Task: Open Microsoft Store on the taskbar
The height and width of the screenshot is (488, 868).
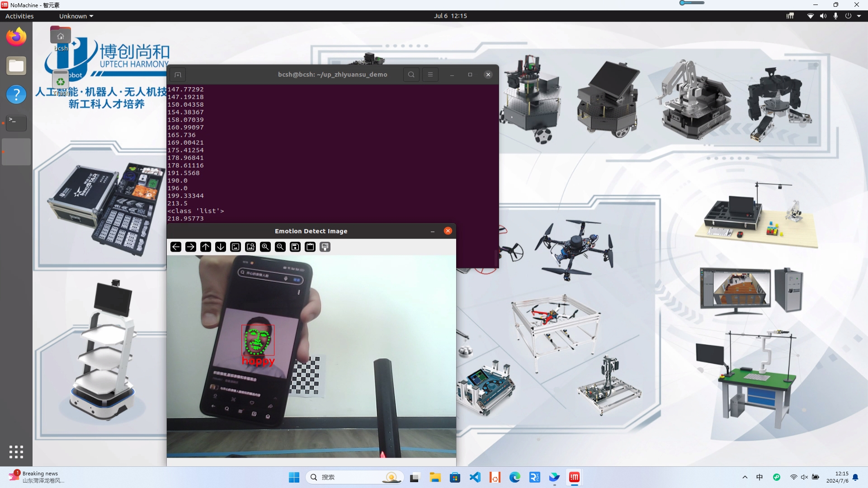Action: tap(455, 477)
